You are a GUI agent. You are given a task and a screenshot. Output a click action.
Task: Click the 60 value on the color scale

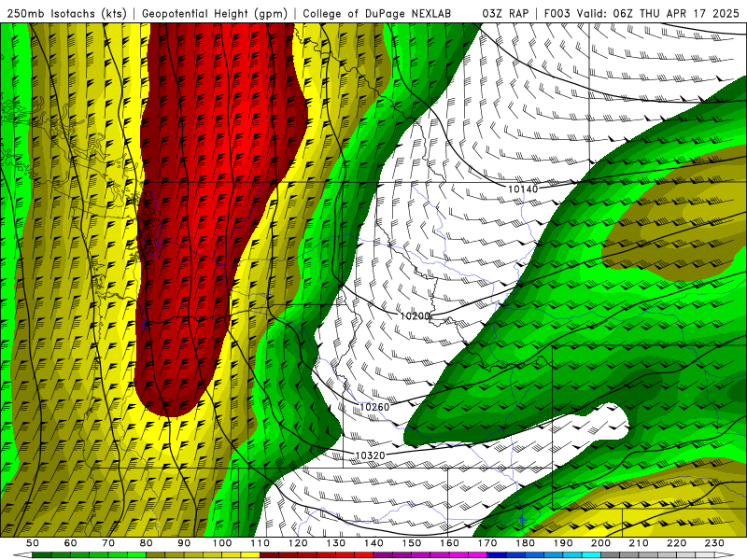coord(70,543)
